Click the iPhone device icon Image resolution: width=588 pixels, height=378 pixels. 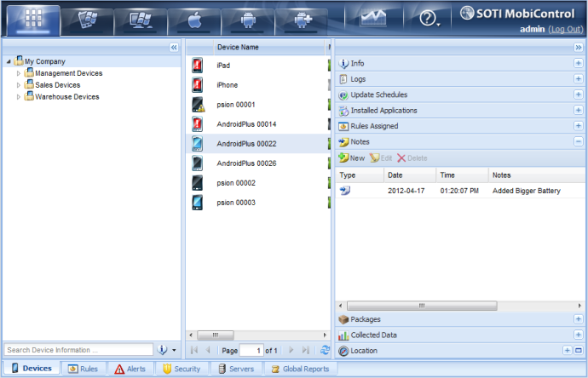pyautogui.click(x=197, y=84)
